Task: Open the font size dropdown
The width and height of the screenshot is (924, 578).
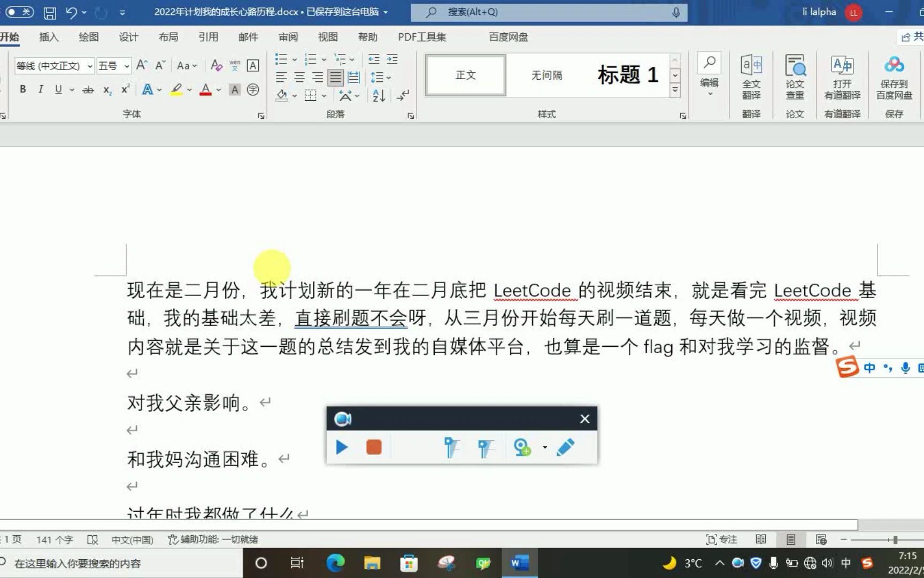Action: pyautogui.click(x=127, y=66)
